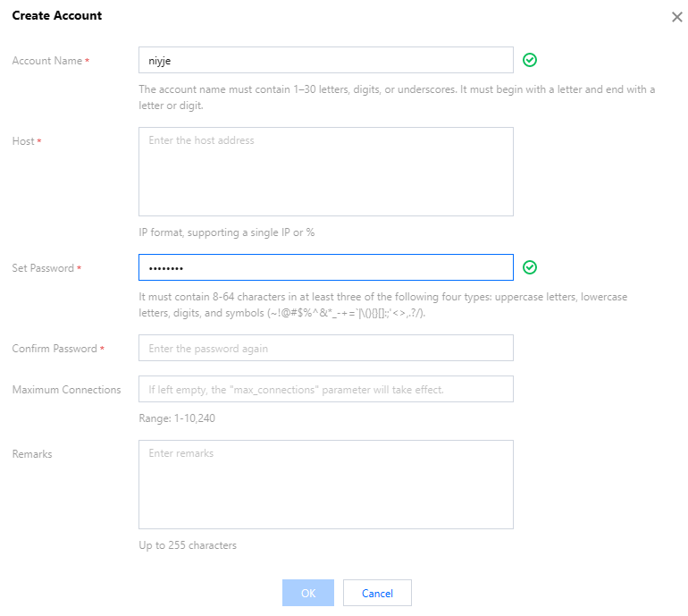
Task: Click inside the Remarks text area
Action: (325, 485)
